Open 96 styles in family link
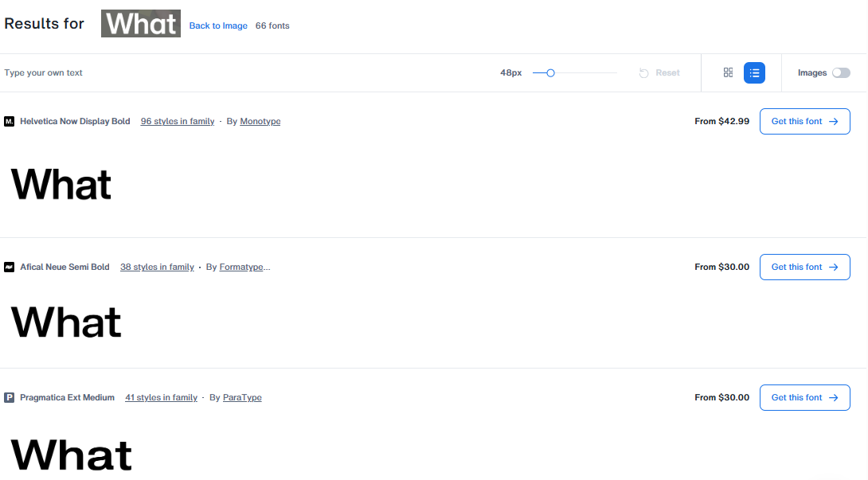The height and width of the screenshot is (480, 868). (177, 121)
